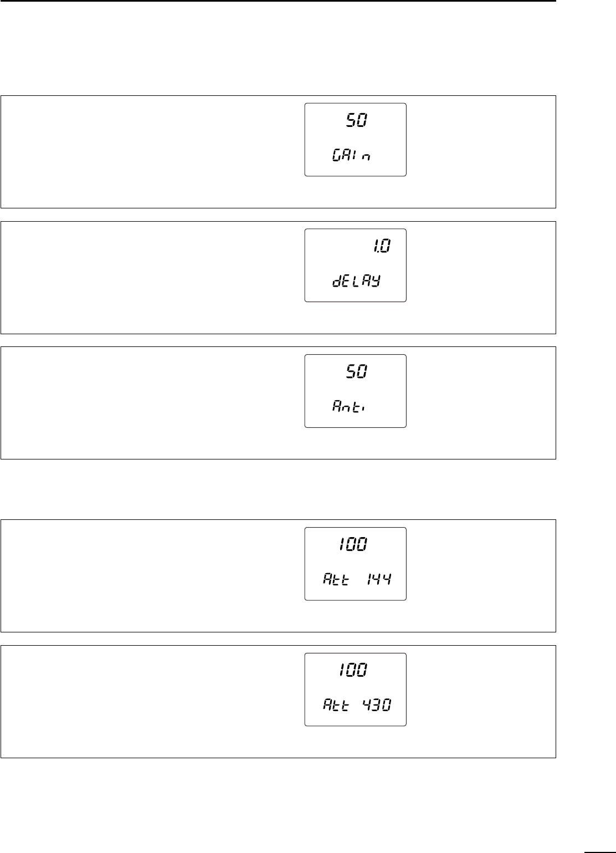The width and height of the screenshot is (616, 853).
Task: Click the 50 value above GAIn
Action: (x=356, y=120)
